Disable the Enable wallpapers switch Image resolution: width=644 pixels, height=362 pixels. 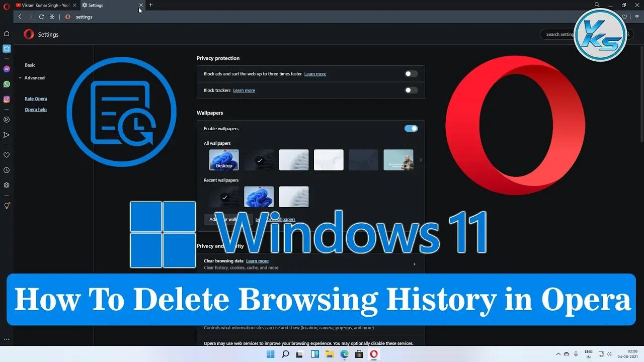tap(411, 128)
